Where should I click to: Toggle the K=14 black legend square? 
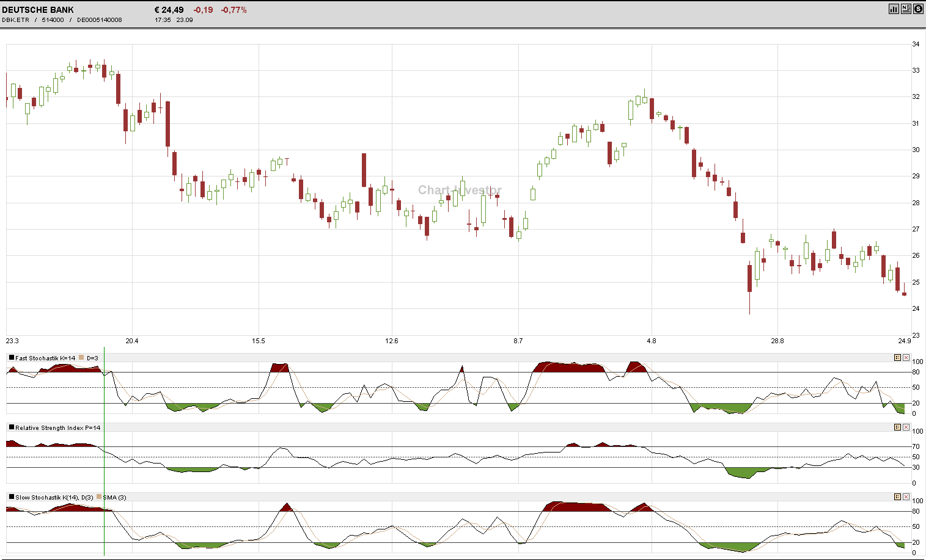[11, 357]
